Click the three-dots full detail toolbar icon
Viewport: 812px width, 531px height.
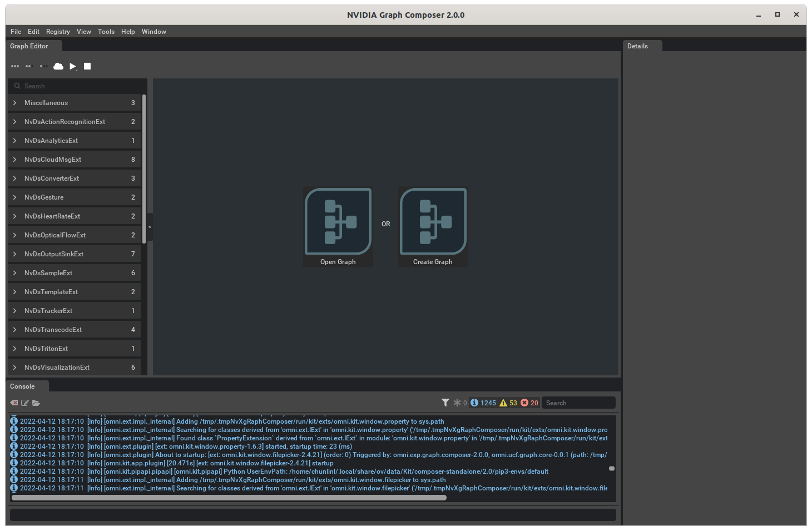(15, 66)
